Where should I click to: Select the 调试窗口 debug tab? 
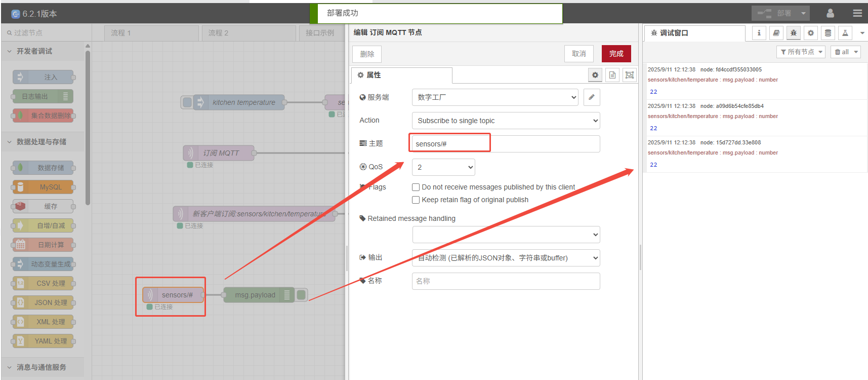click(x=694, y=33)
